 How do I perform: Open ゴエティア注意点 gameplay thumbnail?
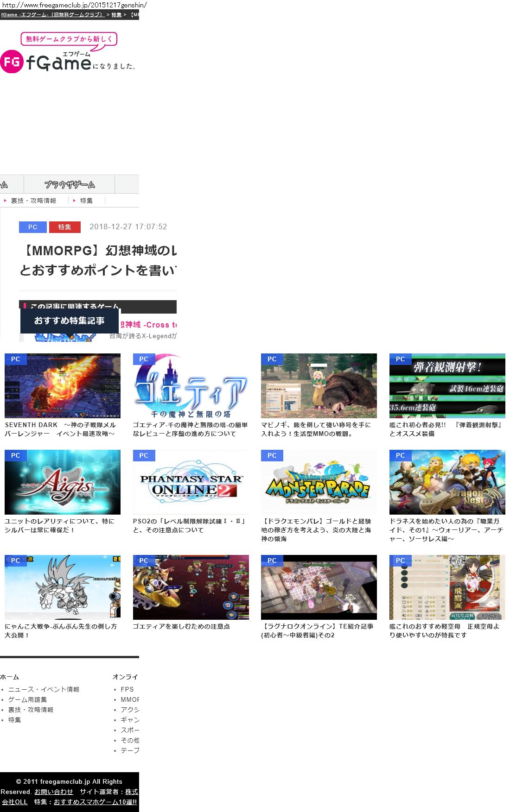191,587
